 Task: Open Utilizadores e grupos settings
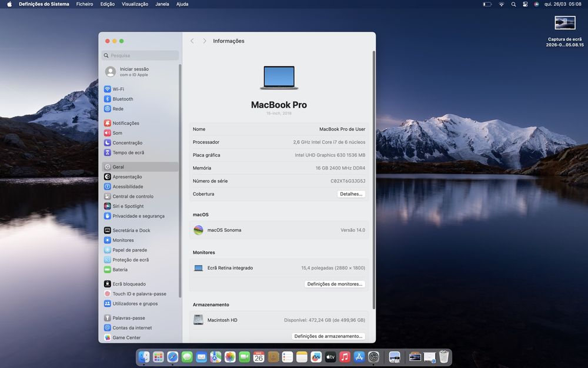[140, 303]
